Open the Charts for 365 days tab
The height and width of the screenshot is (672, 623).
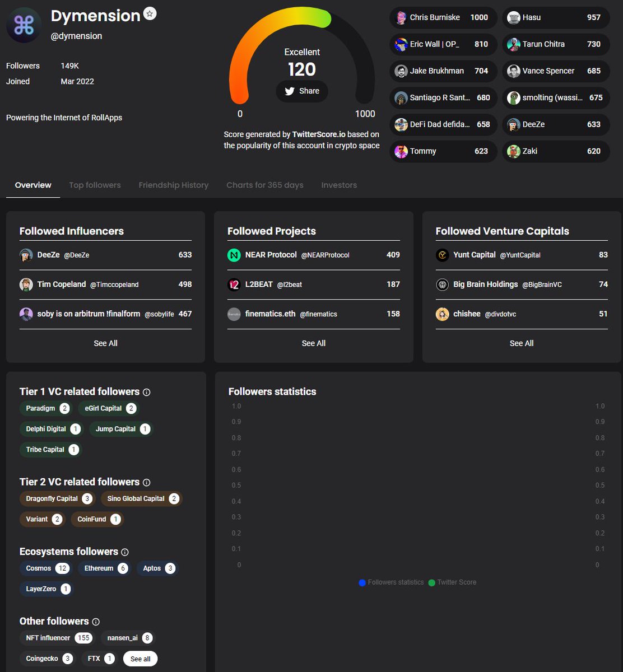[265, 185]
